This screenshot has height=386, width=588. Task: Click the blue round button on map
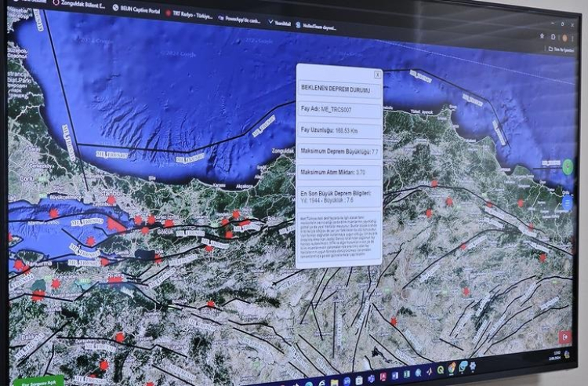[568, 202]
